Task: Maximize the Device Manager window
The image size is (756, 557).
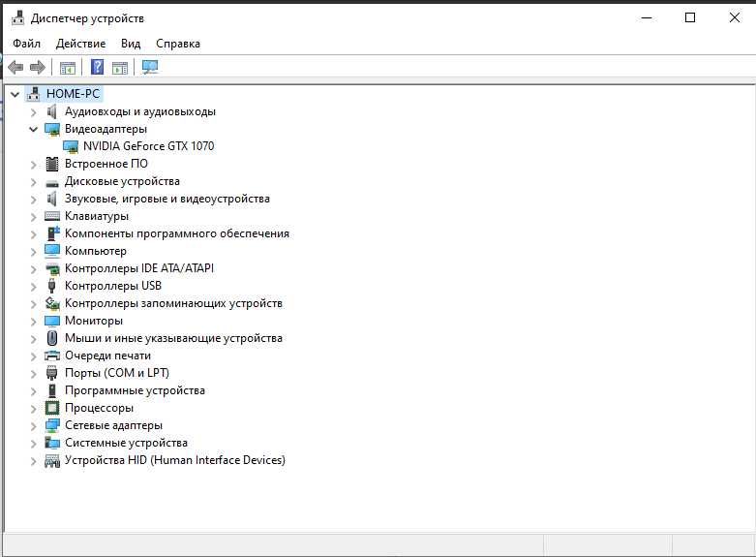Action: click(x=690, y=17)
